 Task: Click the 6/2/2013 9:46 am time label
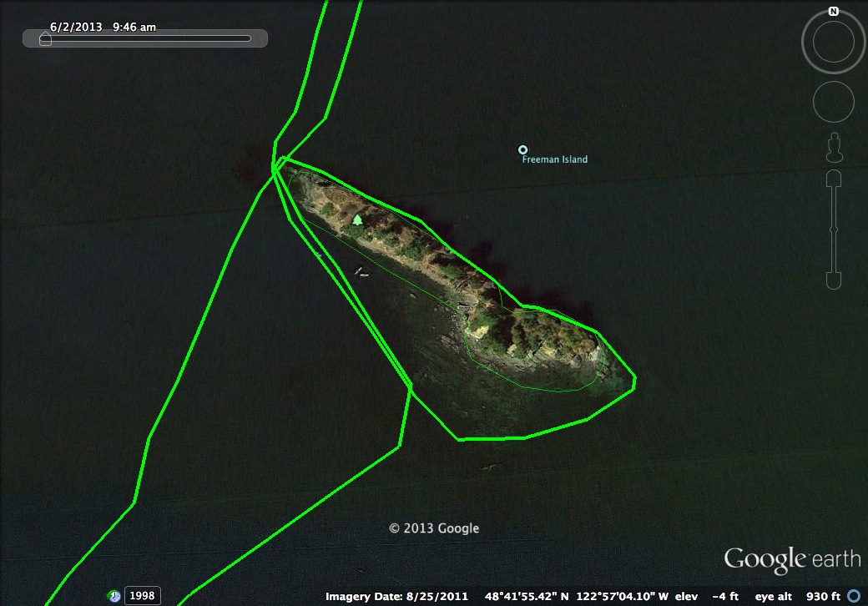click(x=103, y=27)
